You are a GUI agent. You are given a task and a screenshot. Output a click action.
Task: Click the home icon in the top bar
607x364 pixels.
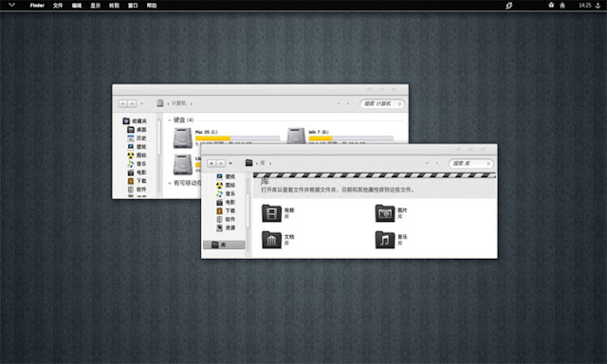coord(562,6)
